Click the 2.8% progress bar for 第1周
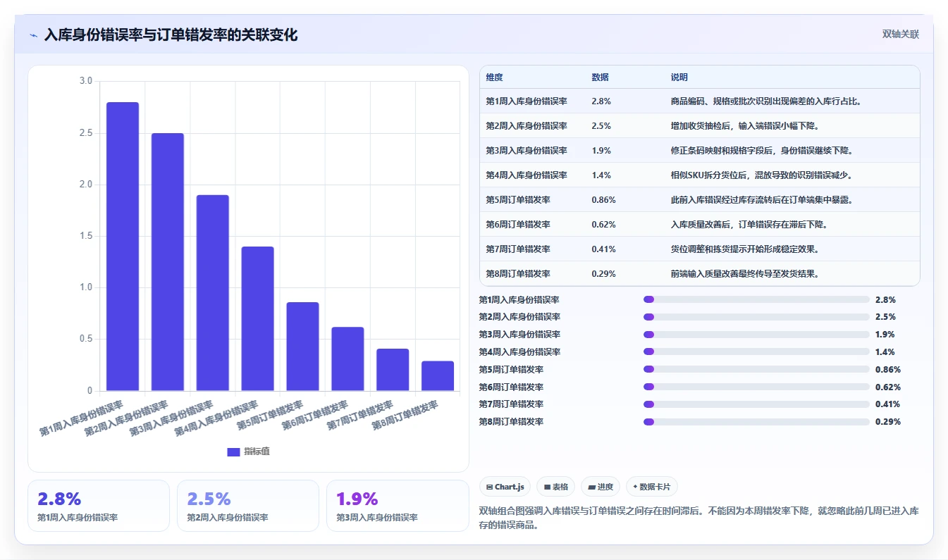Image resolution: width=948 pixels, height=560 pixels. [756, 299]
